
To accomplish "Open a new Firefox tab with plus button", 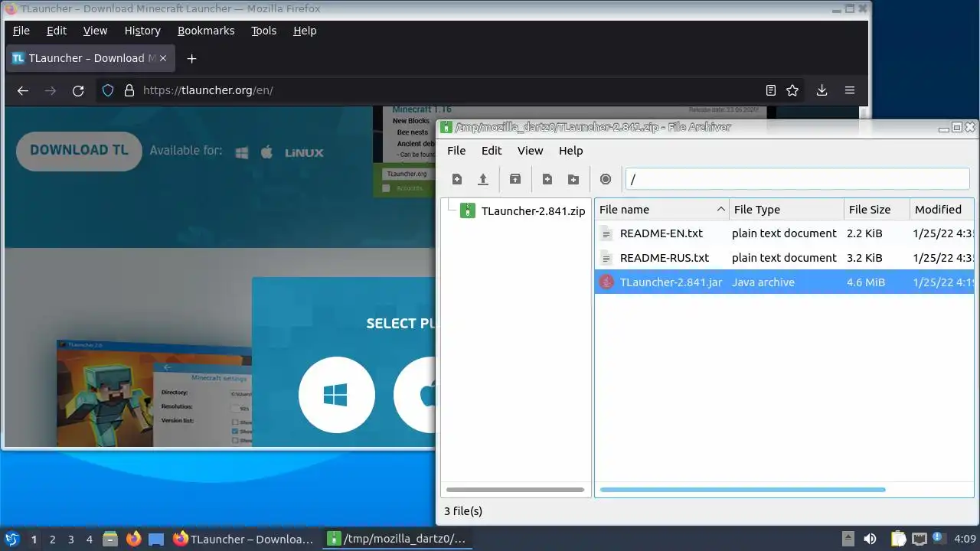I will (x=191, y=58).
